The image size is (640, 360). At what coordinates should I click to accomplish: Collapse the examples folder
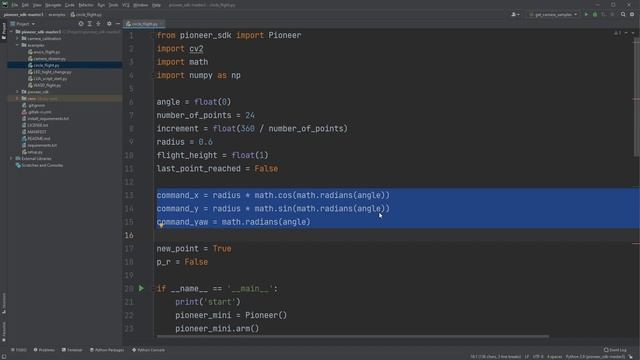tap(18, 45)
